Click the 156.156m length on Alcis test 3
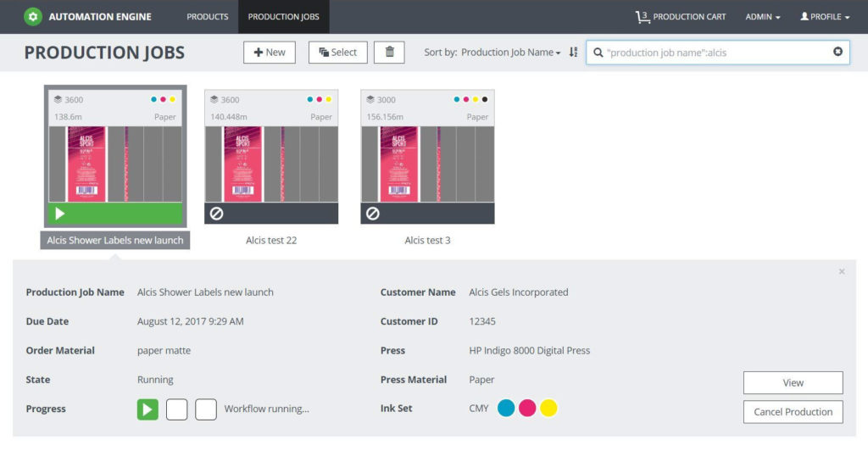 point(385,117)
